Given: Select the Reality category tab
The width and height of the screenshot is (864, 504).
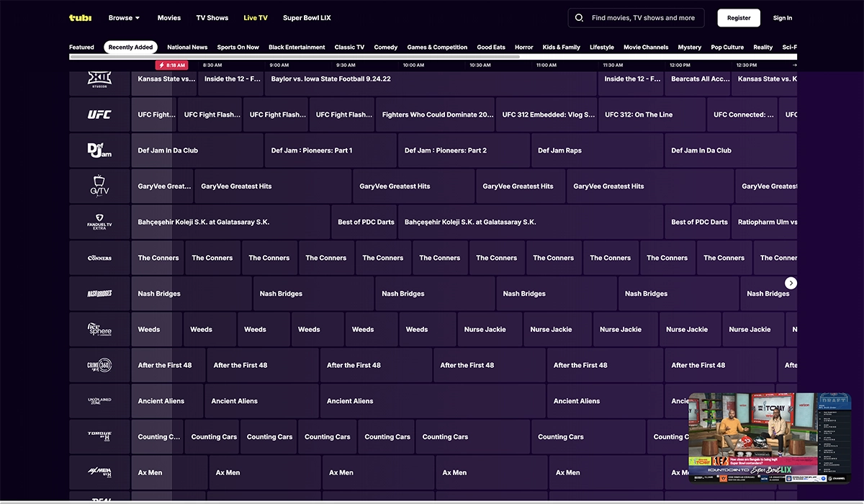Looking at the screenshot, I should tap(763, 48).
